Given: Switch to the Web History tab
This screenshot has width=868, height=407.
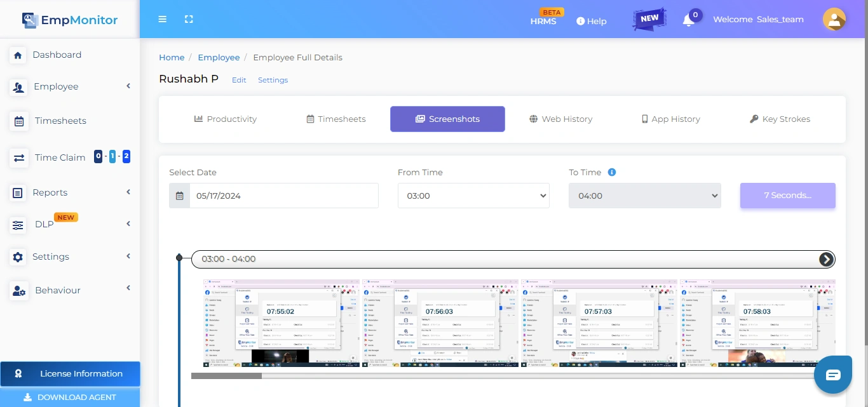Looking at the screenshot, I should point(560,119).
